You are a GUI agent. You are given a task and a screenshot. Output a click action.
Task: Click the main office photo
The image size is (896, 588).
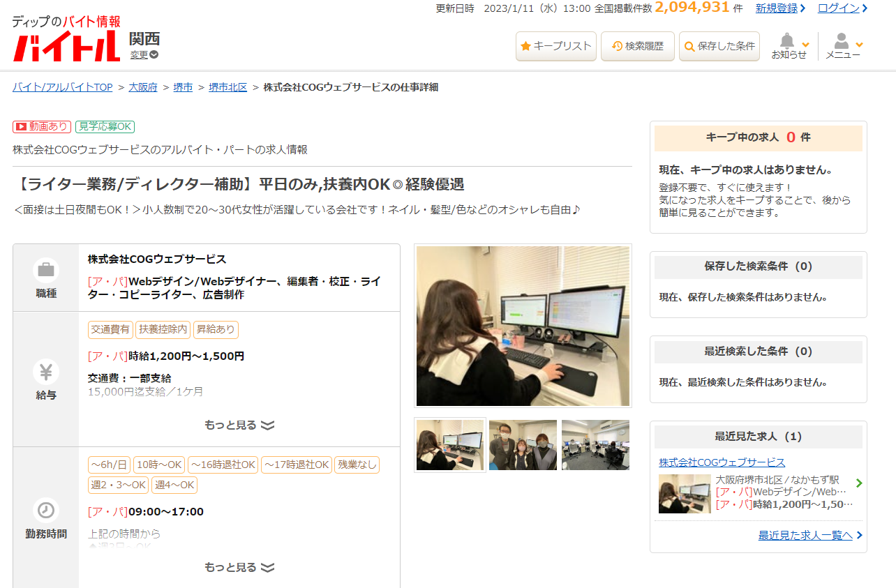(523, 326)
